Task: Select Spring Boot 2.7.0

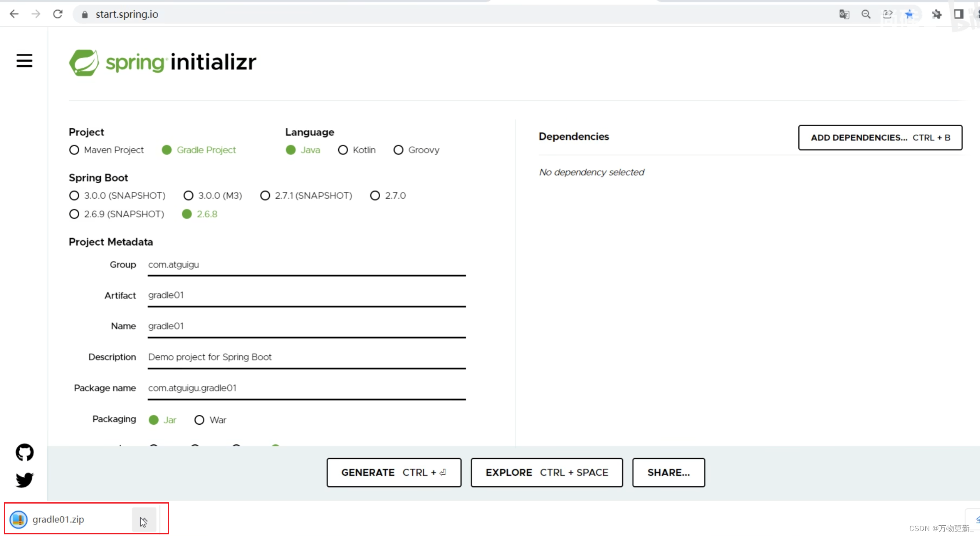Action: point(388,196)
